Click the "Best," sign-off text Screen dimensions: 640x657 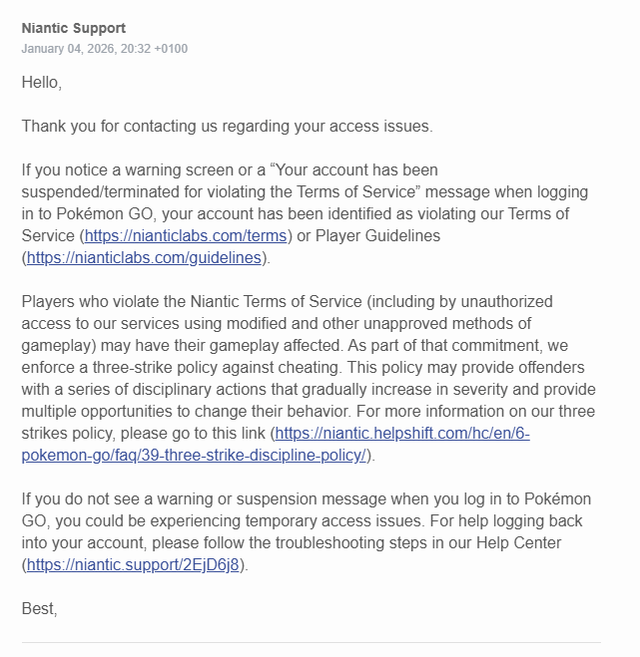pos(40,607)
